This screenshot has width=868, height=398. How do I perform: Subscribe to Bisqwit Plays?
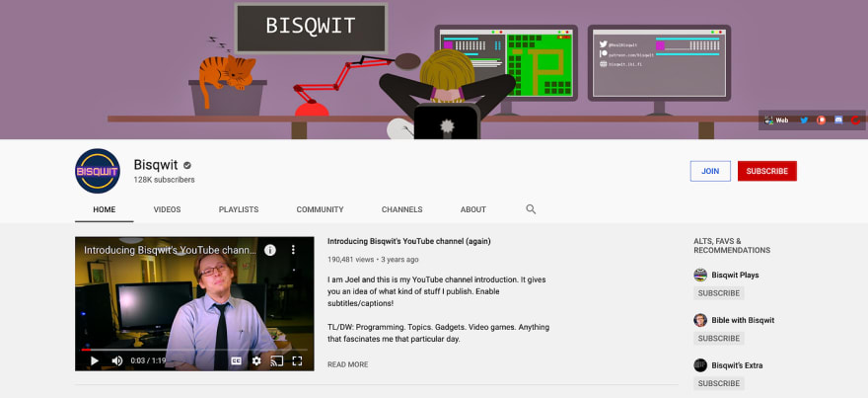click(718, 293)
